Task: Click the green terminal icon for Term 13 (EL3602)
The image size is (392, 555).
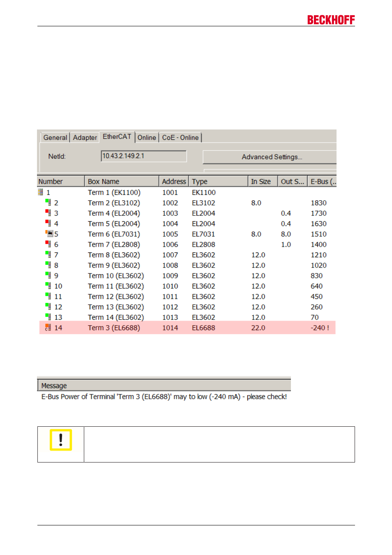Action: pos(48,306)
